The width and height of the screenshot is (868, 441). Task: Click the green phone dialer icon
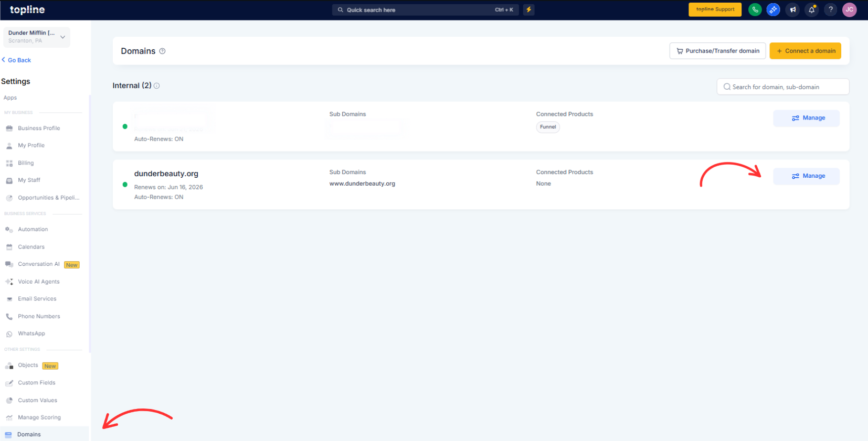tap(755, 10)
